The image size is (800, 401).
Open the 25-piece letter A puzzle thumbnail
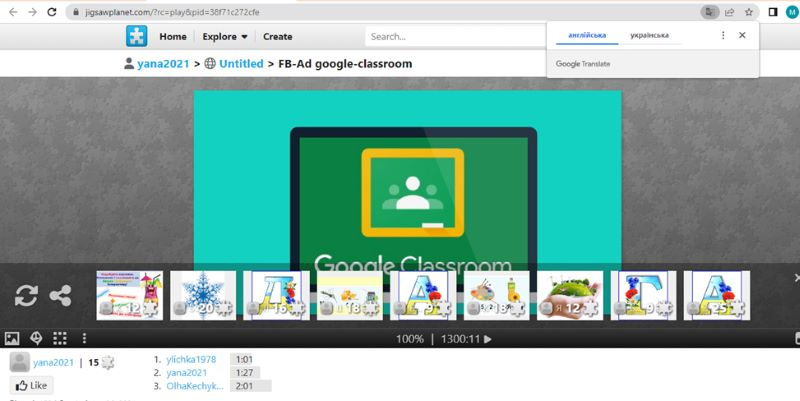click(717, 295)
